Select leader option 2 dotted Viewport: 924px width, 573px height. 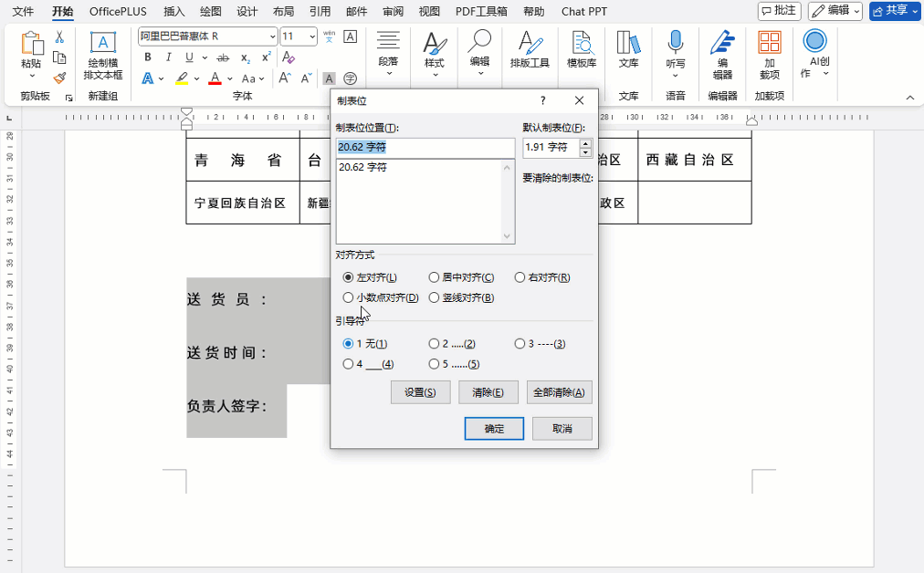coord(435,343)
